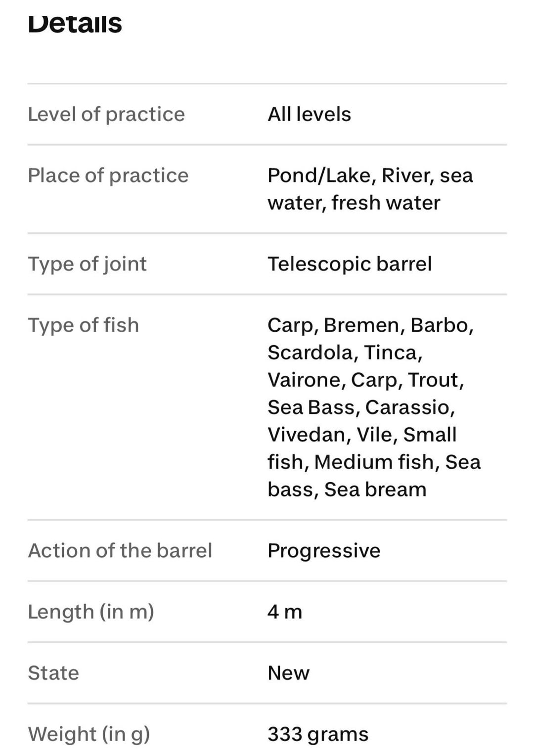Click Sea bream in the fish list

(375, 489)
